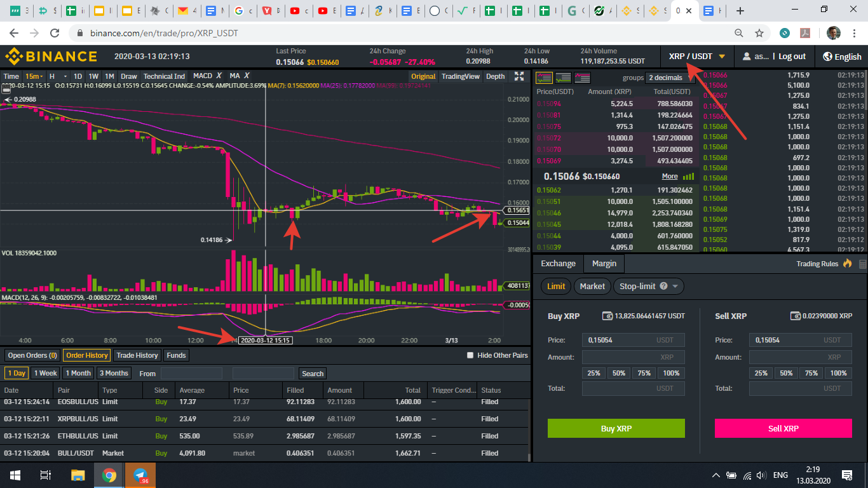Select the Market order type
Image resolution: width=868 pixels, height=488 pixels.
point(592,286)
